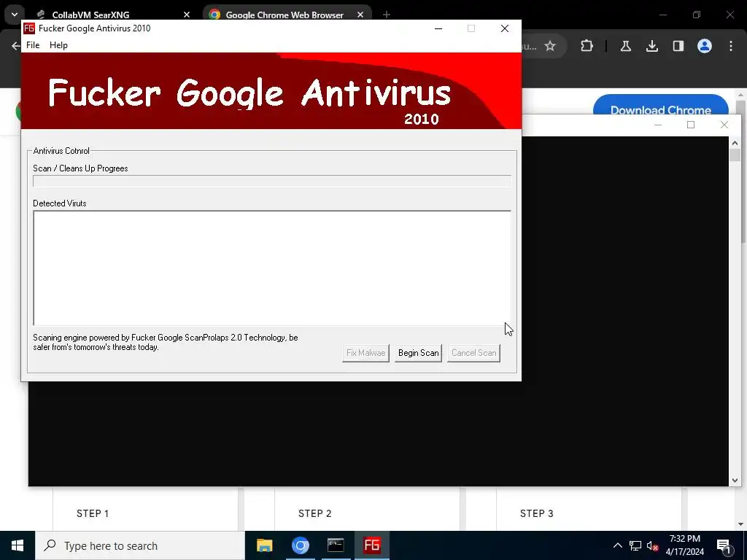Open the network tray icon

[x=635, y=545]
